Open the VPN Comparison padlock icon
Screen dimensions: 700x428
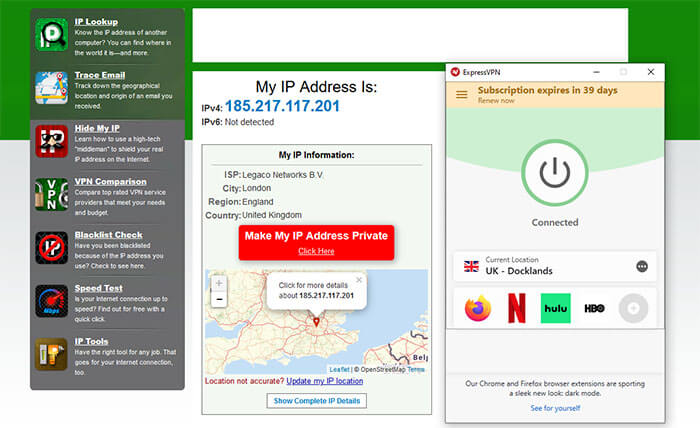pos(52,194)
